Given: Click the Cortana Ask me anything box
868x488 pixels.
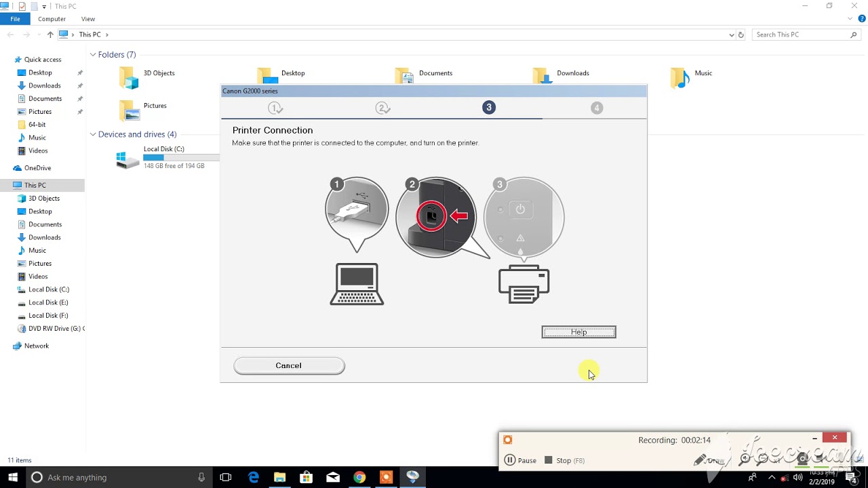Looking at the screenshot, I should coord(119,477).
